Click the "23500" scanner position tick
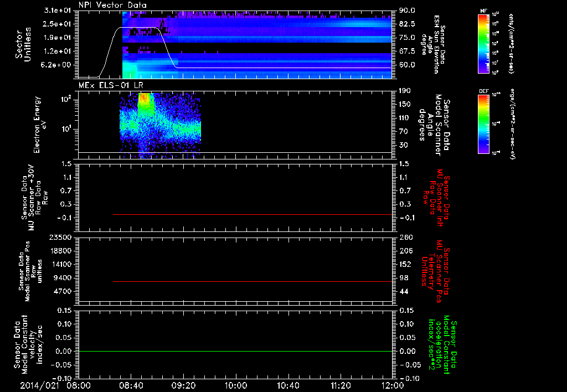567x392 pixels. pyautogui.click(x=60, y=237)
